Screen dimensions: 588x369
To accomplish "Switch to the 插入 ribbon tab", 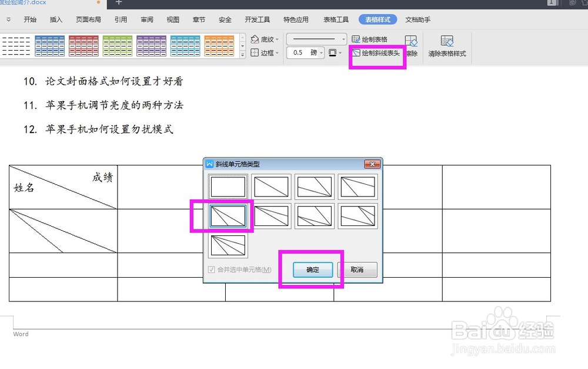I will (x=56, y=19).
